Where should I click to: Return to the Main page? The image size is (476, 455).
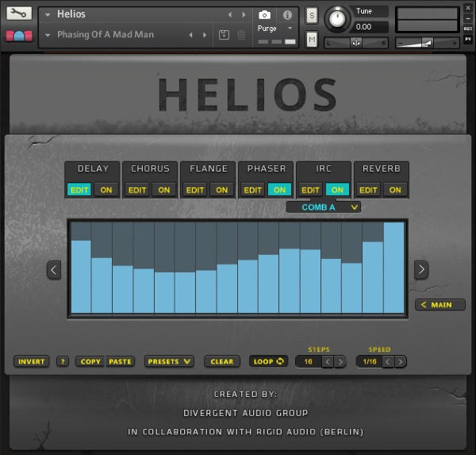[x=440, y=305]
